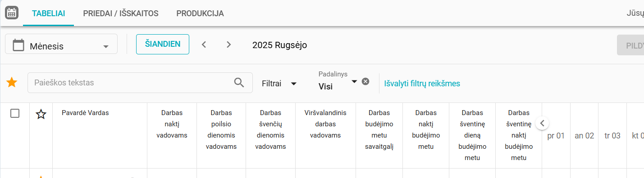Switch to the PRIEDAI / IŠSKAITOS tab

click(x=121, y=13)
